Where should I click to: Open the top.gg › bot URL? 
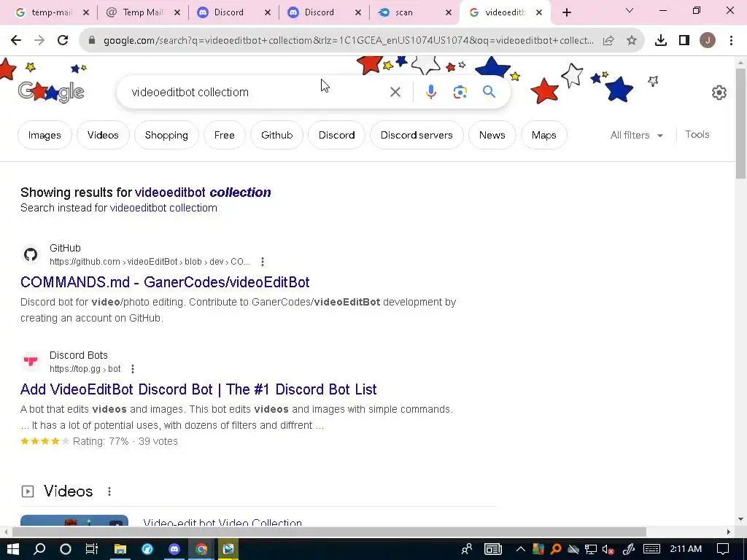(x=85, y=368)
